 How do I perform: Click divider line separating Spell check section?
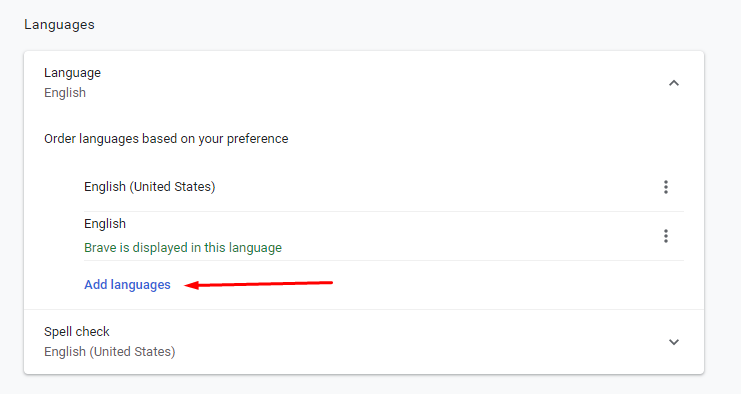(x=364, y=309)
